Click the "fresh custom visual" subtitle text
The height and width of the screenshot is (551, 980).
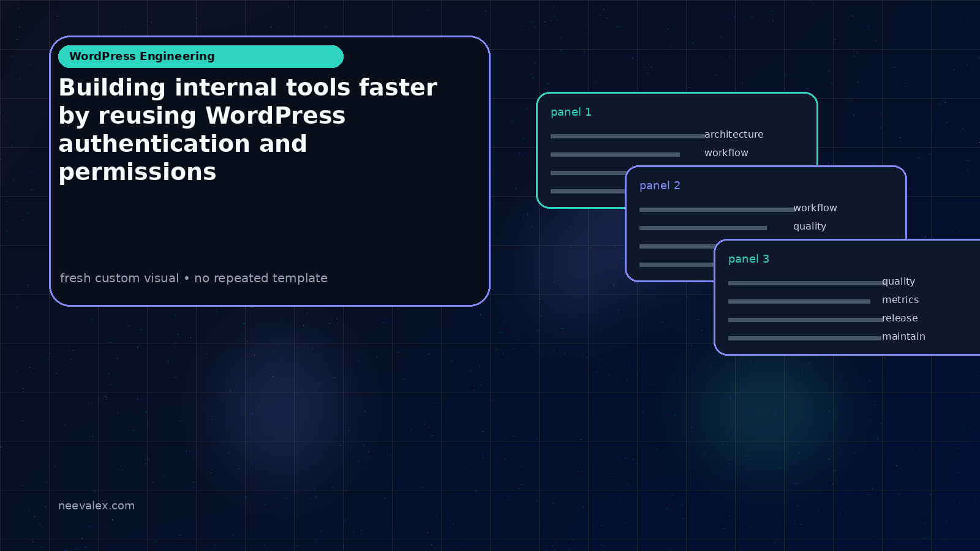(x=194, y=278)
